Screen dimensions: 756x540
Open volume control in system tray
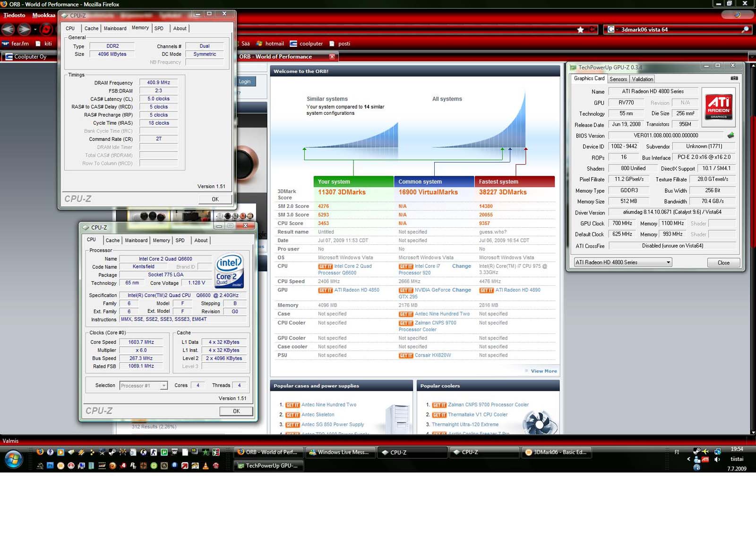(x=717, y=459)
